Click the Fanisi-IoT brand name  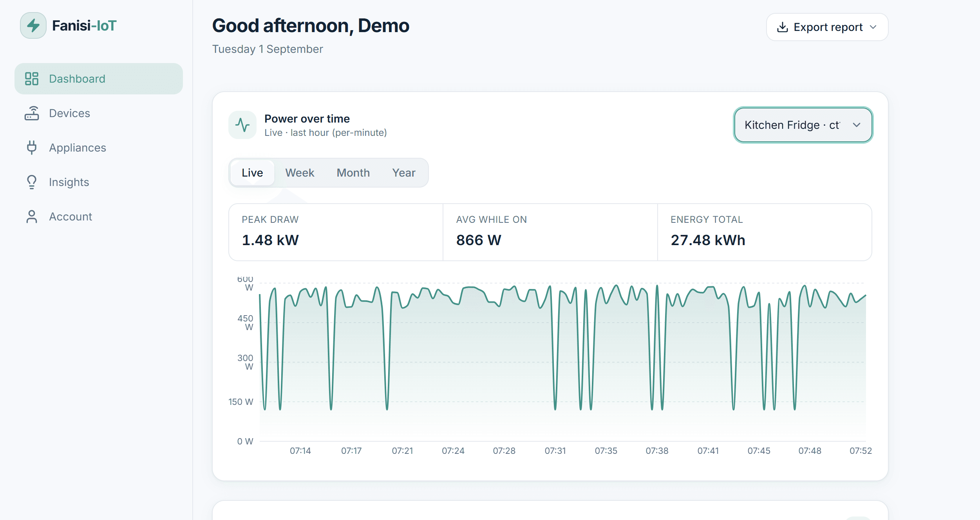point(84,26)
